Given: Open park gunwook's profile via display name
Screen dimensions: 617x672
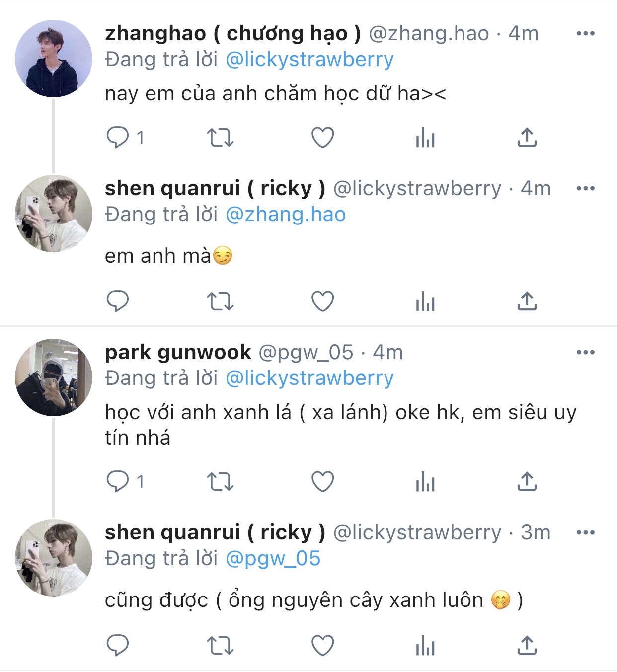Looking at the screenshot, I should pyautogui.click(x=178, y=353).
